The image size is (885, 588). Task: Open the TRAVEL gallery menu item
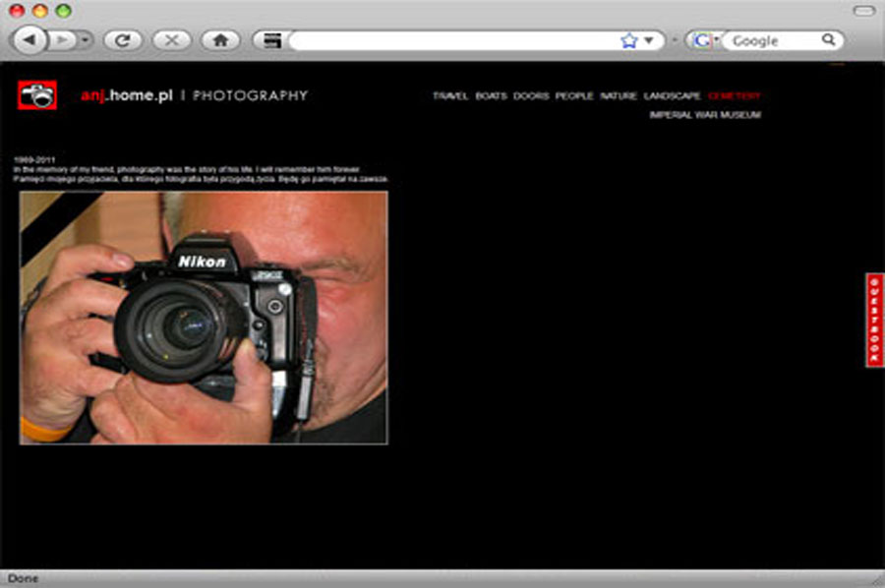pyautogui.click(x=450, y=96)
